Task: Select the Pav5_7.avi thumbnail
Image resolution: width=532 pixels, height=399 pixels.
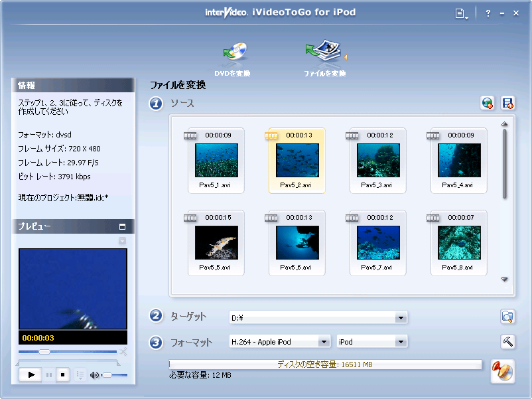Action: point(378,242)
